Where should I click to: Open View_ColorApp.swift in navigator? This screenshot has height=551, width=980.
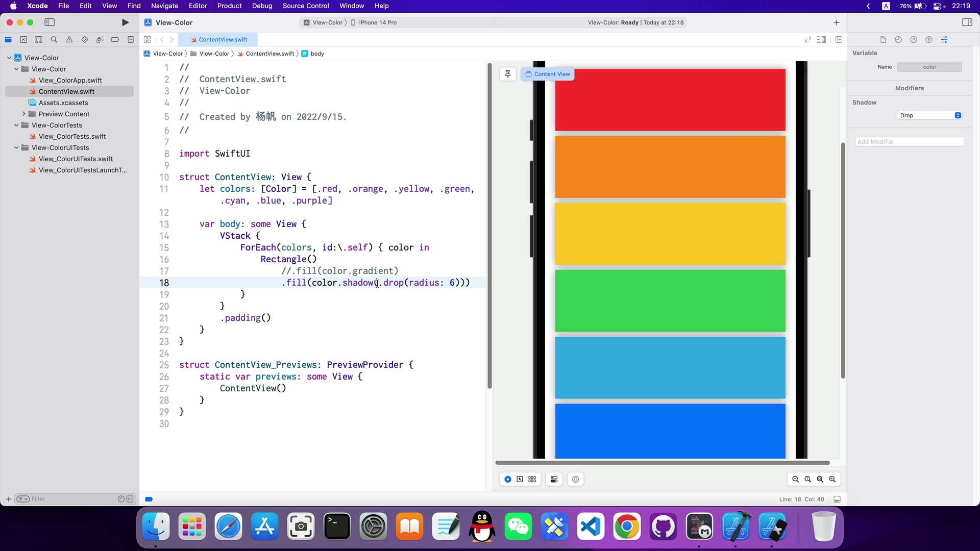point(70,80)
